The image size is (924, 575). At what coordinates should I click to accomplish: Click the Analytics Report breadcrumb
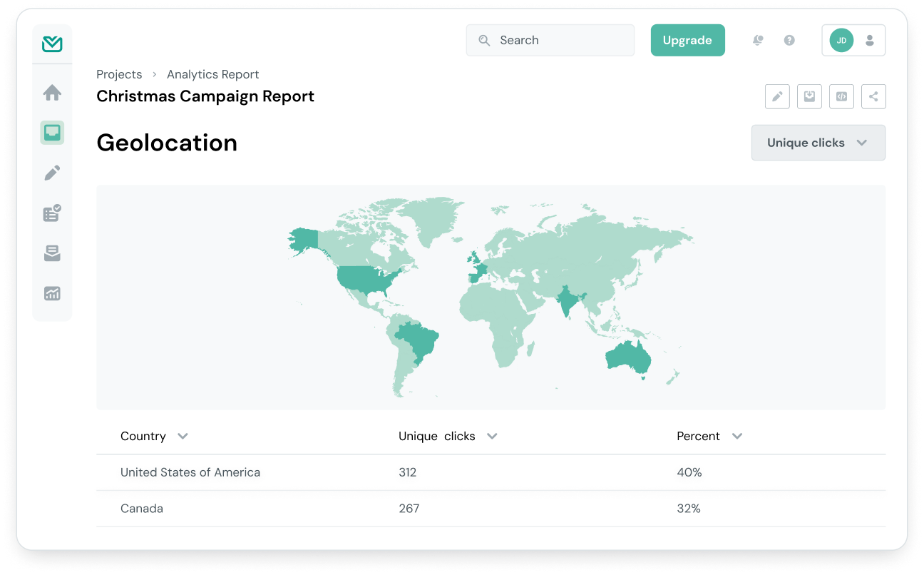[212, 74]
